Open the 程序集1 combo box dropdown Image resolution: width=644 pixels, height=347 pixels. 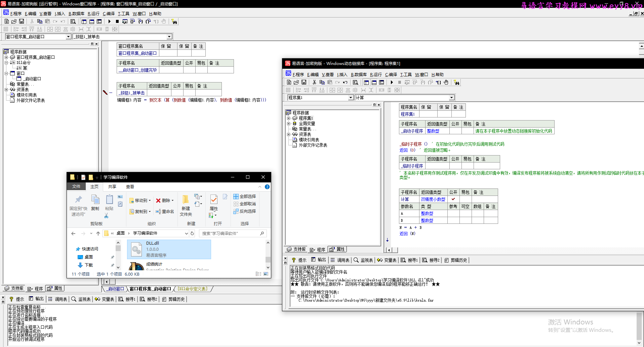[351, 98]
